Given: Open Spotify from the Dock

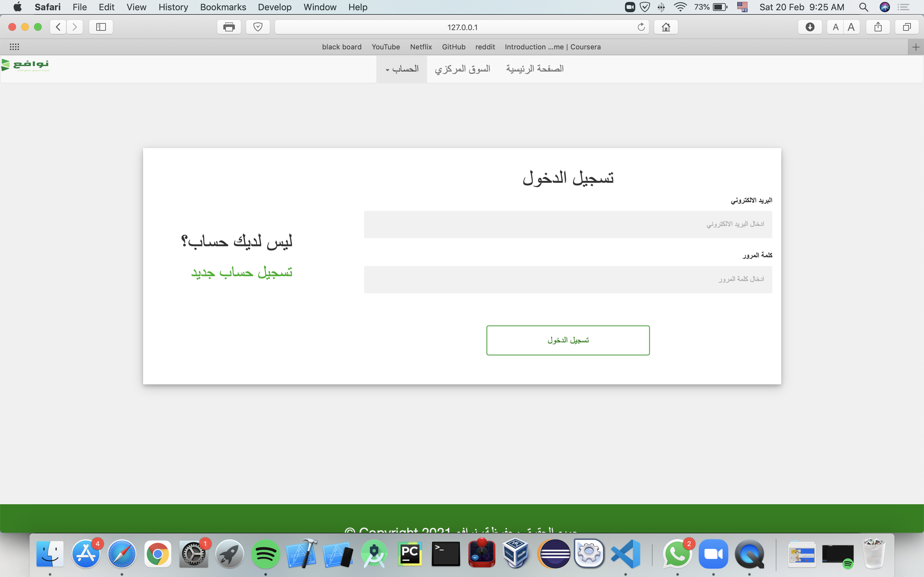Looking at the screenshot, I should pos(265,554).
